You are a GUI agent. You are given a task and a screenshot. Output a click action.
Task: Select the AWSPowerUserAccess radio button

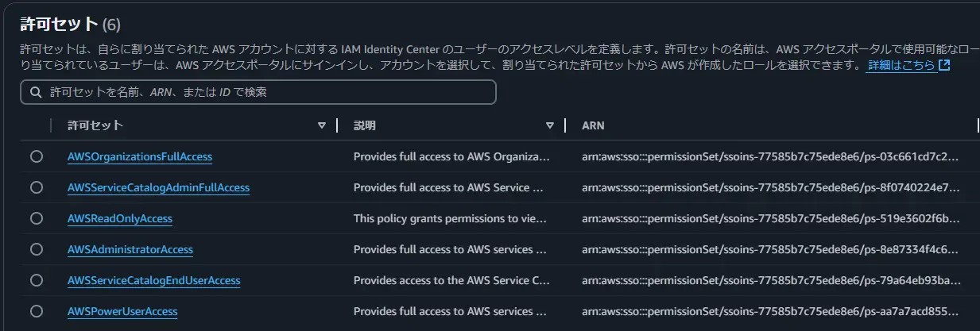(37, 311)
